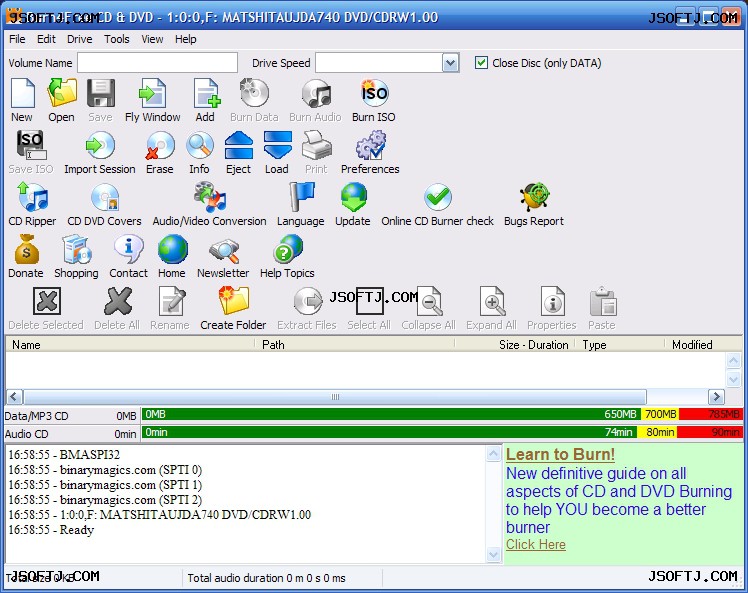This screenshot has width=748, height=593.
Task: Click the Data/MP3 CD capacity bar
Action: 442,414
